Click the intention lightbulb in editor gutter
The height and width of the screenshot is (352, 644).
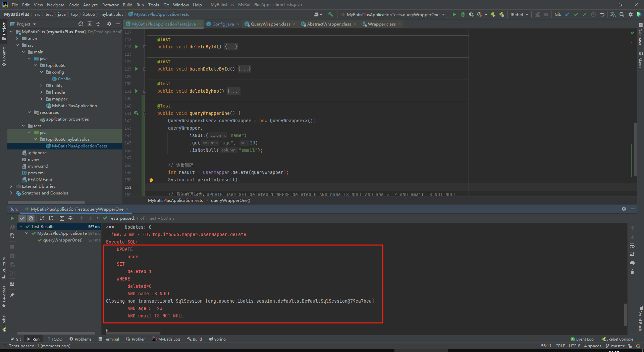pyautogui.click(x=151, y=180)
